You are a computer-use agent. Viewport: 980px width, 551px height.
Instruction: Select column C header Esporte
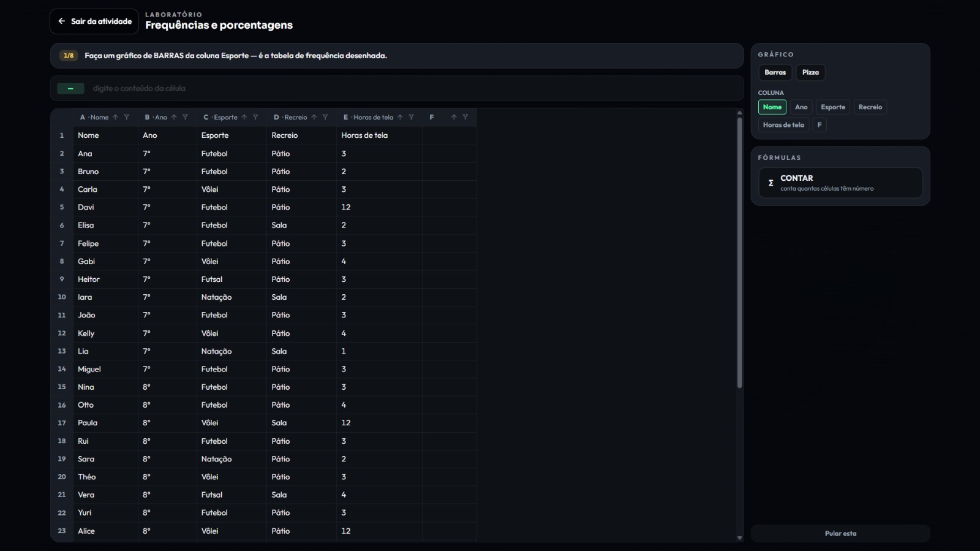coord(221,117)
